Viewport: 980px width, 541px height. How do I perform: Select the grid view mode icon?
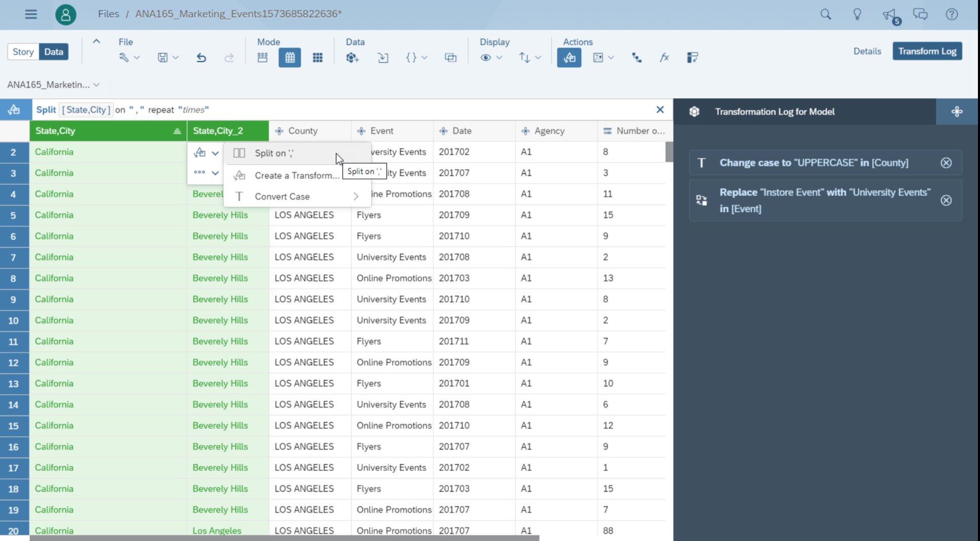[290, 57]
